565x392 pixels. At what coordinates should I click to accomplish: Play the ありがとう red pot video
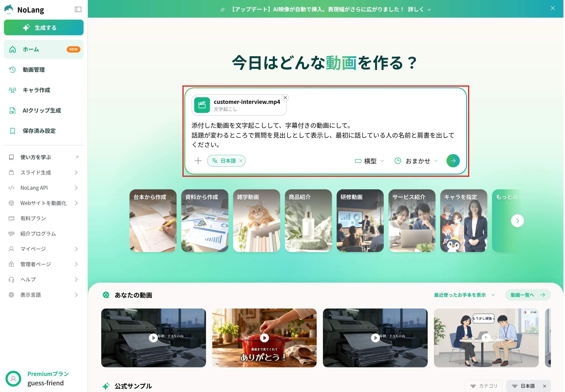[264, 338]
